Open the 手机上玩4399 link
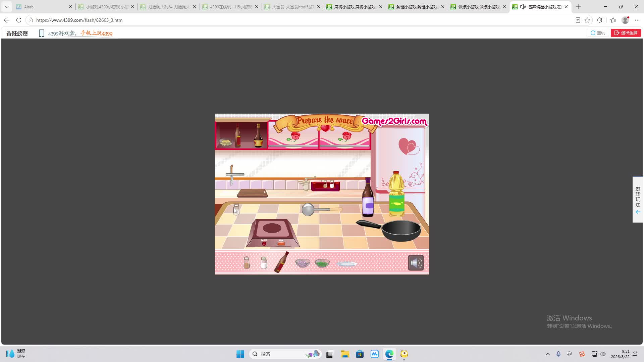This screenshot has height=362, width=644. 96,33
